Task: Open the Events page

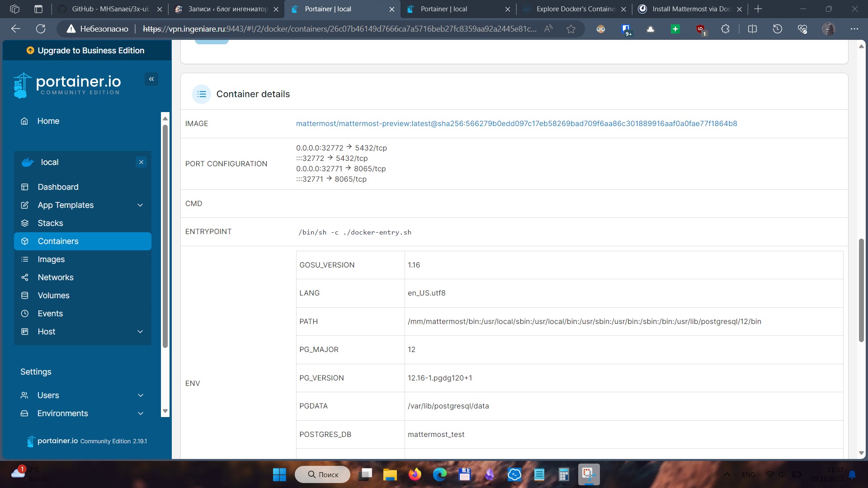Action: [x=82, y=314]
